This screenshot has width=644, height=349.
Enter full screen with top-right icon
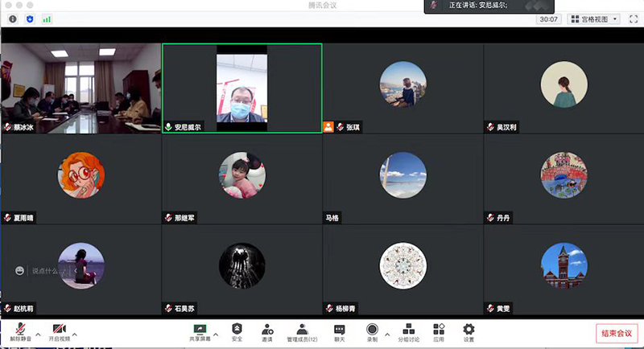(632, 18)
